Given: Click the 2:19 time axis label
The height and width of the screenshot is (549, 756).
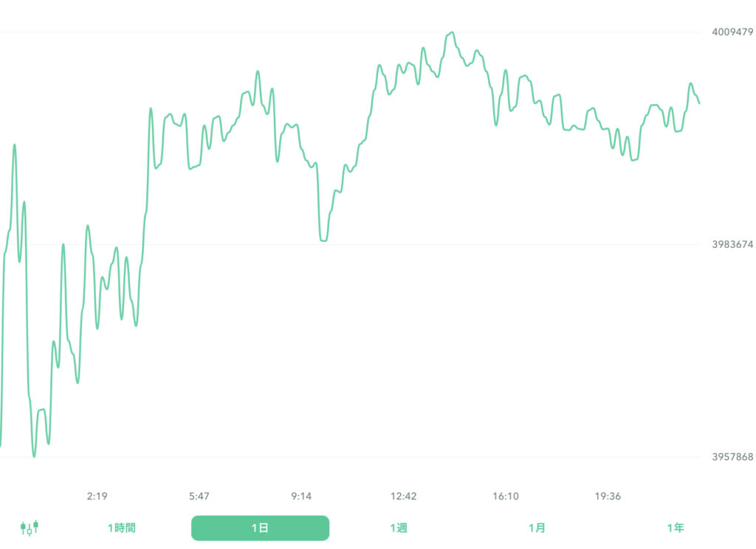Looking at the screenshot, I should [97, 496].
